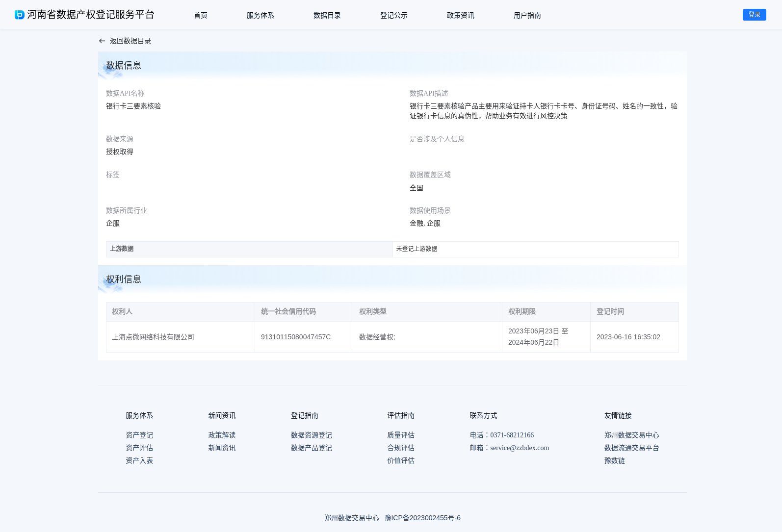The height and width of the screenshot is (532, 782).
Task: Open footer link 资产评估
Action: [x=139, y=448]
